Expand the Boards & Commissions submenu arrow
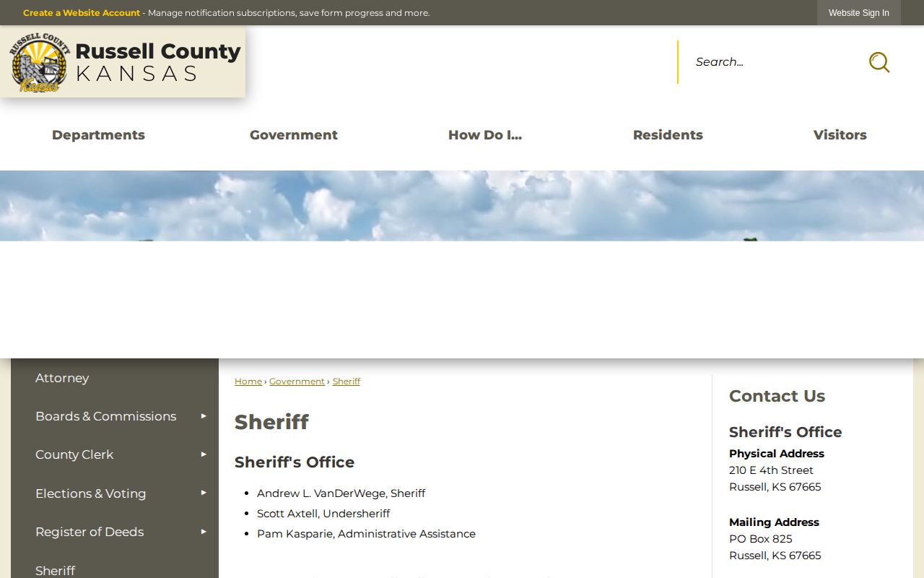This screenshot has height=578, width=924. click(204, 416)
